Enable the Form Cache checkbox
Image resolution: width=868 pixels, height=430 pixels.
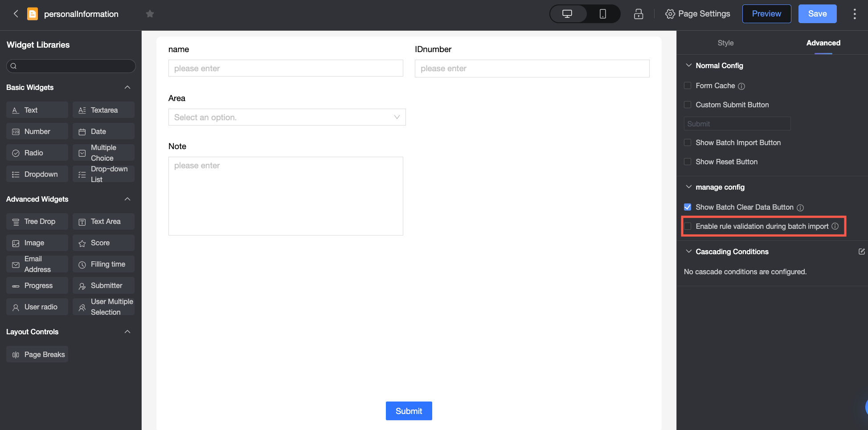[688, 85]
